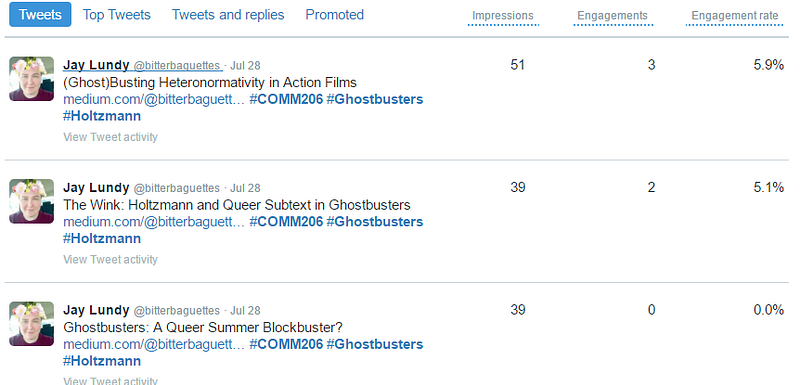This screenshot has height=385, width=800.
Task: Sort by Engagement rate column header
Action: click(x=735, y=16)
